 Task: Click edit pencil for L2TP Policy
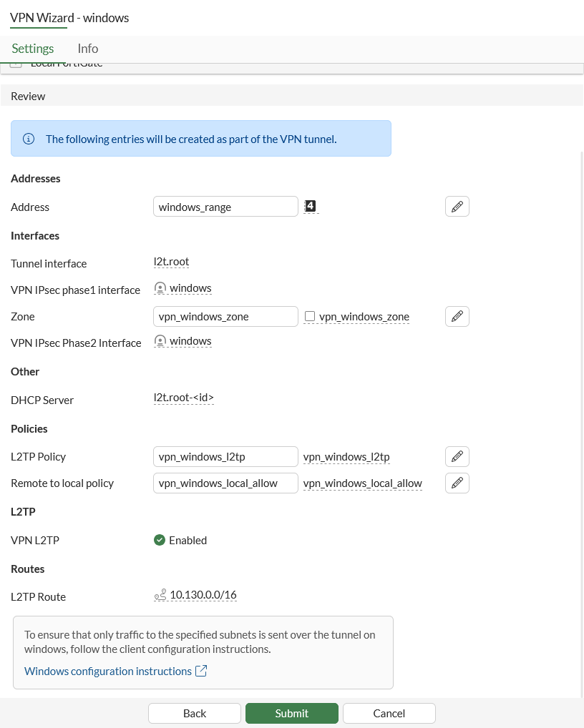(x=457, y=456)
